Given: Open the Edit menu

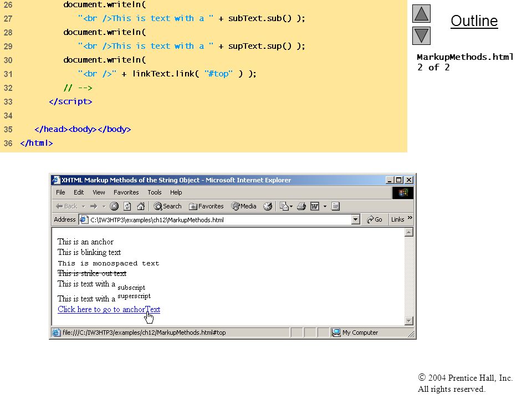Looking at the screenshot, I should point(79,192).
